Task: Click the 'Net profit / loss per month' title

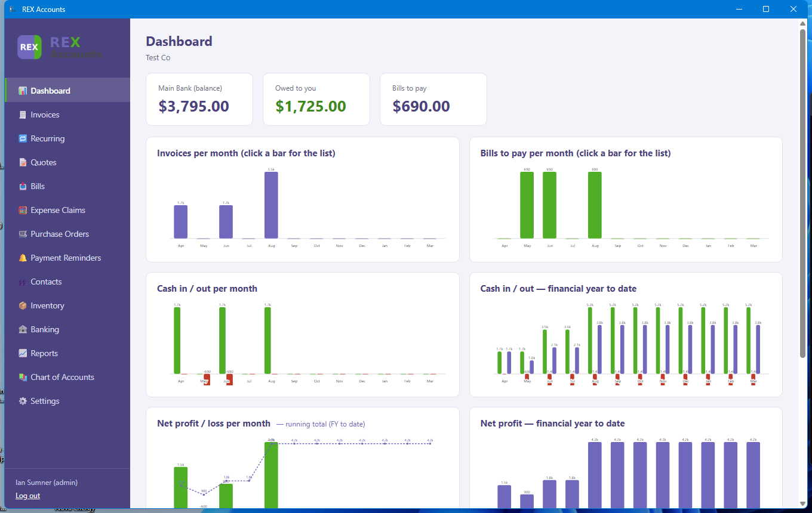Action: click(x=214, y=424)
